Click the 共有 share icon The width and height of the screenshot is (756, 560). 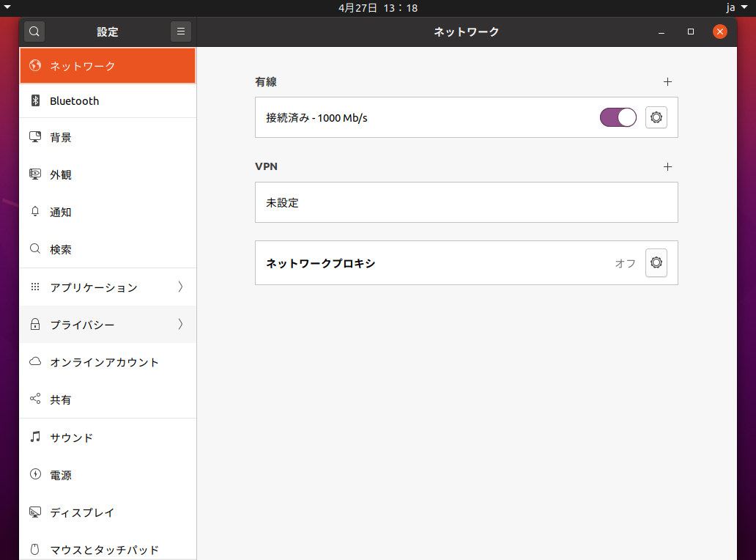35,399
